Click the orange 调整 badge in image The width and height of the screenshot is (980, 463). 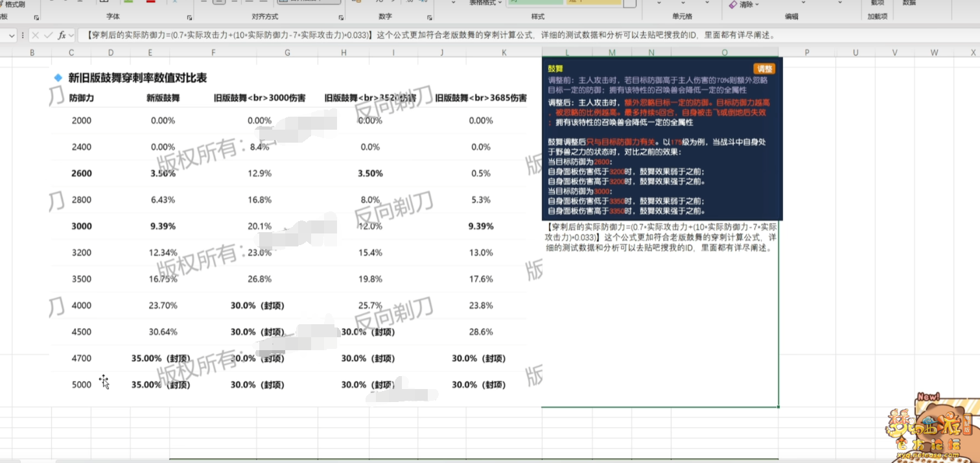click(764, 69)
